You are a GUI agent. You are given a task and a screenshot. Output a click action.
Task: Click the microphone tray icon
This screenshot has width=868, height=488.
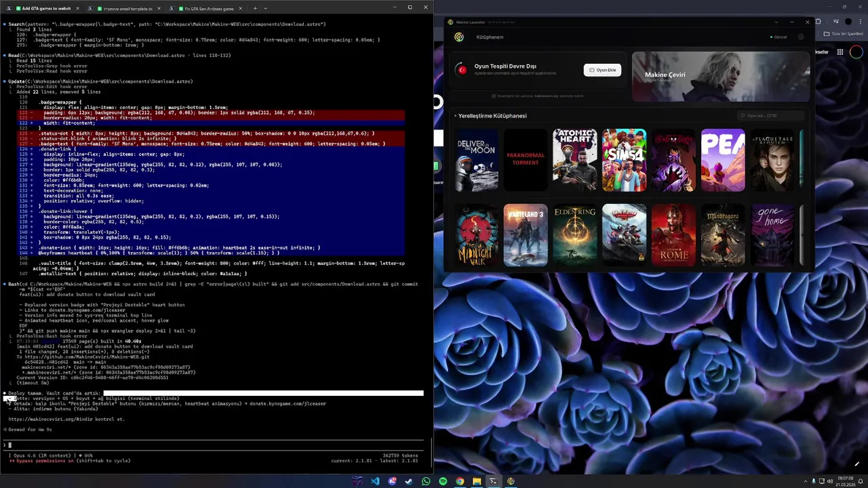tap(814, 481)
